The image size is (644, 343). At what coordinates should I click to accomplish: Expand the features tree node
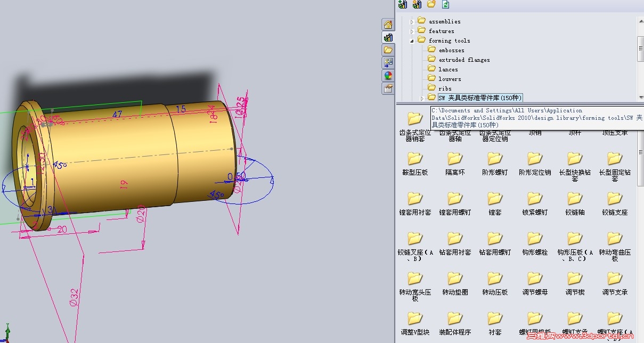coord(412,31)
